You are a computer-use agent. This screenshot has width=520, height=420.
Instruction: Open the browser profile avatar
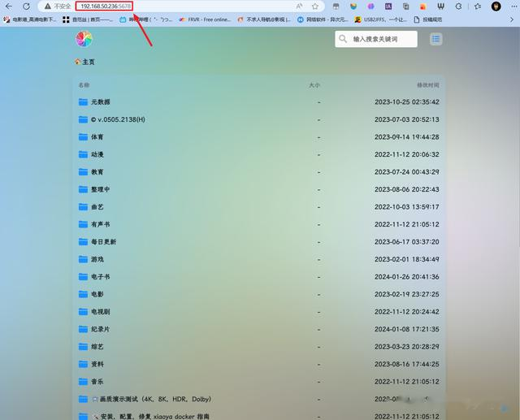pos(496,6)
